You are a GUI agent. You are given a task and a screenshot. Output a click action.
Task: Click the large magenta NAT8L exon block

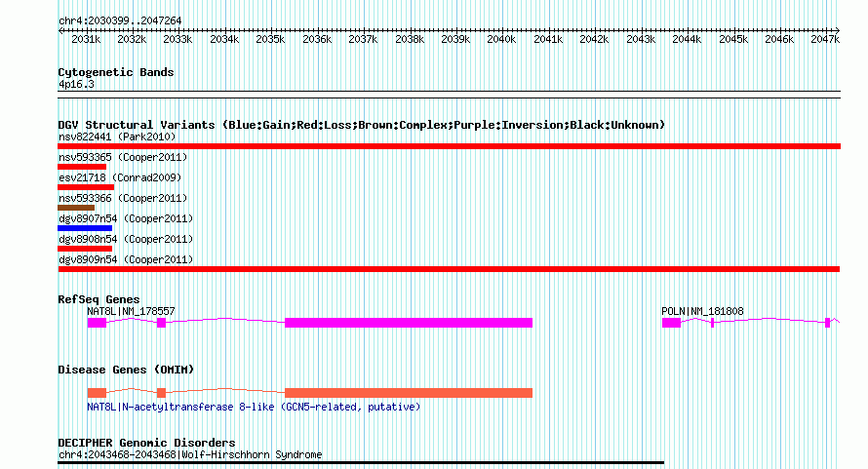tap(409, 323)
